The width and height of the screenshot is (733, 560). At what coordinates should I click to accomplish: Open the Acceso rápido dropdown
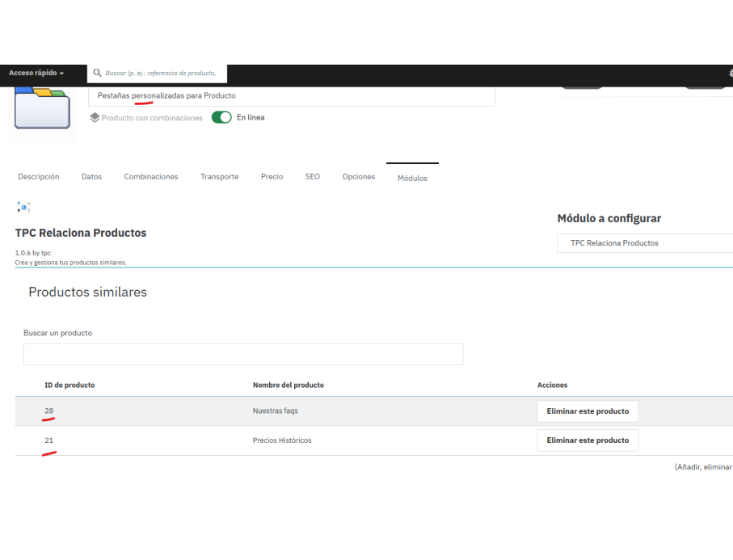pos(36,73)
